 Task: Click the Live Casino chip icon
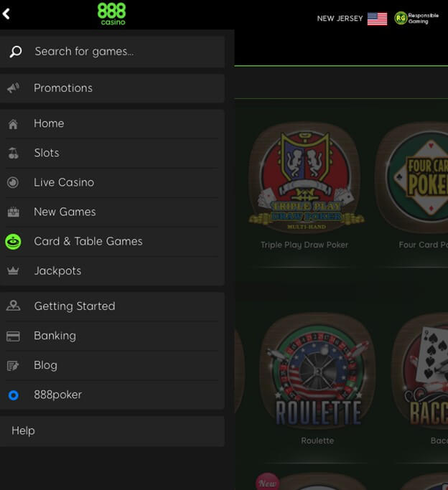tap(13, 182)
